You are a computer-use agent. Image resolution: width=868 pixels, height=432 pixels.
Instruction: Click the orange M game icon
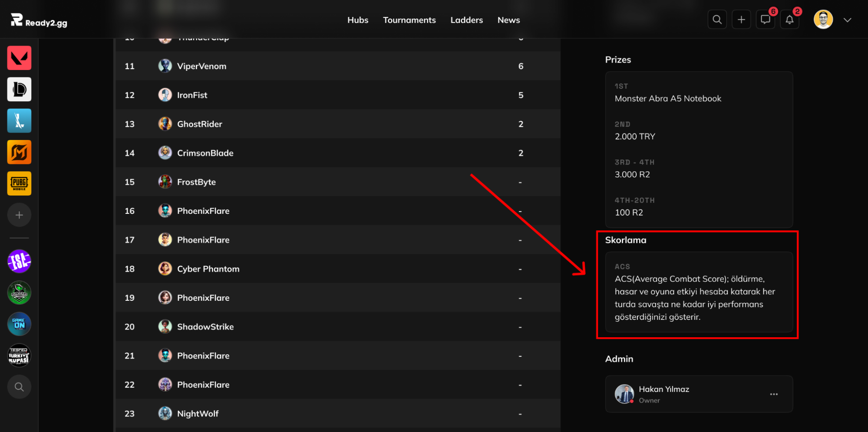coord(19,152)
